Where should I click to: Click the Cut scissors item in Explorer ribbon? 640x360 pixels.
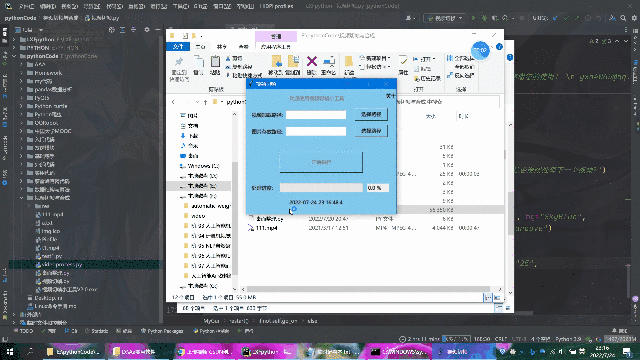tap(234, 58)
